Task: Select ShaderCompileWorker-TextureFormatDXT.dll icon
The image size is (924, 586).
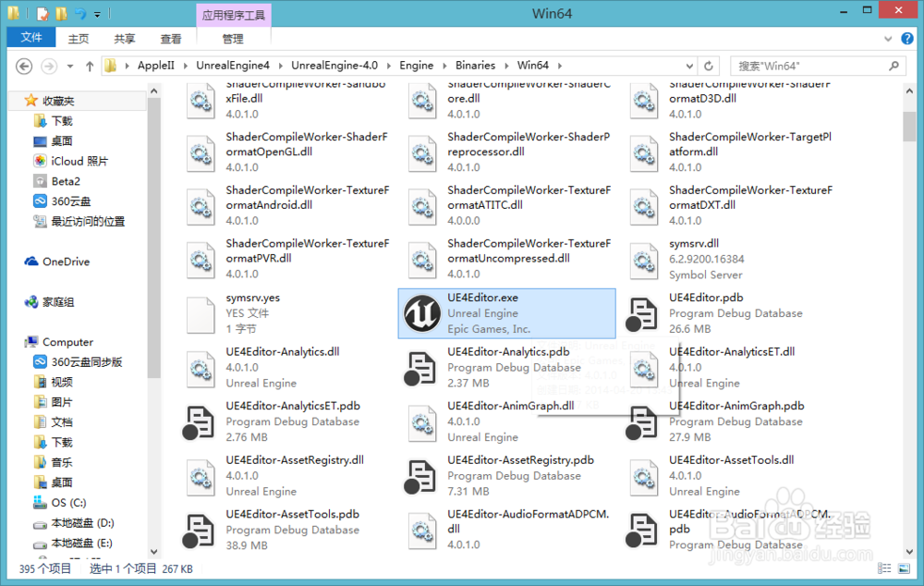Action: coord(643,206)
